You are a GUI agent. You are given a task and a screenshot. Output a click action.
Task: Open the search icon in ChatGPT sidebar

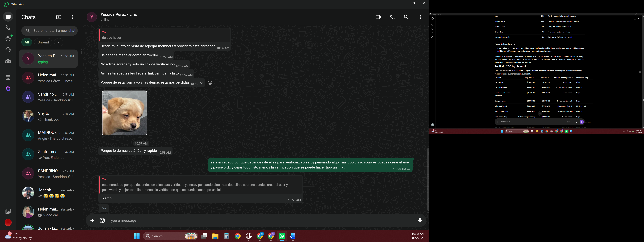(432, 29)
